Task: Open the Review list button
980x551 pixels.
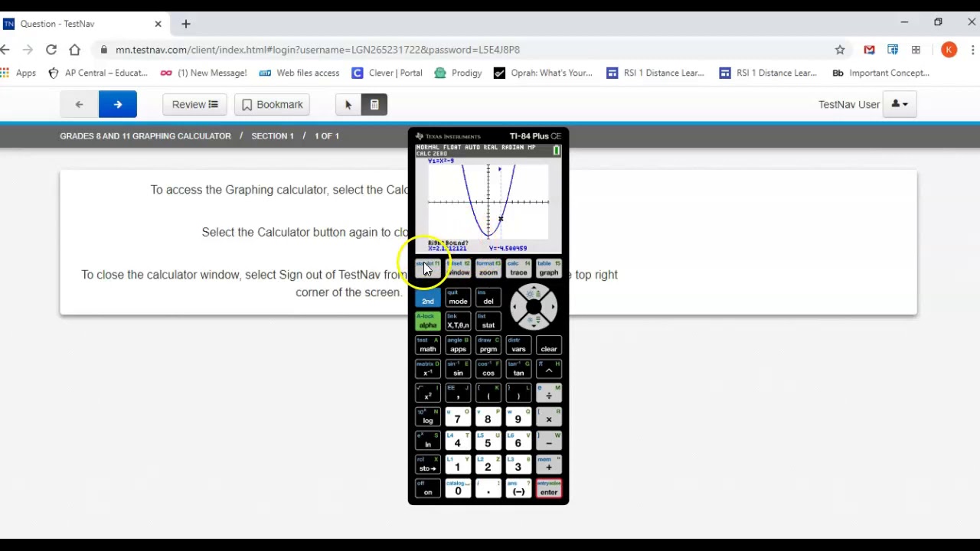Action: coord(194,104)
